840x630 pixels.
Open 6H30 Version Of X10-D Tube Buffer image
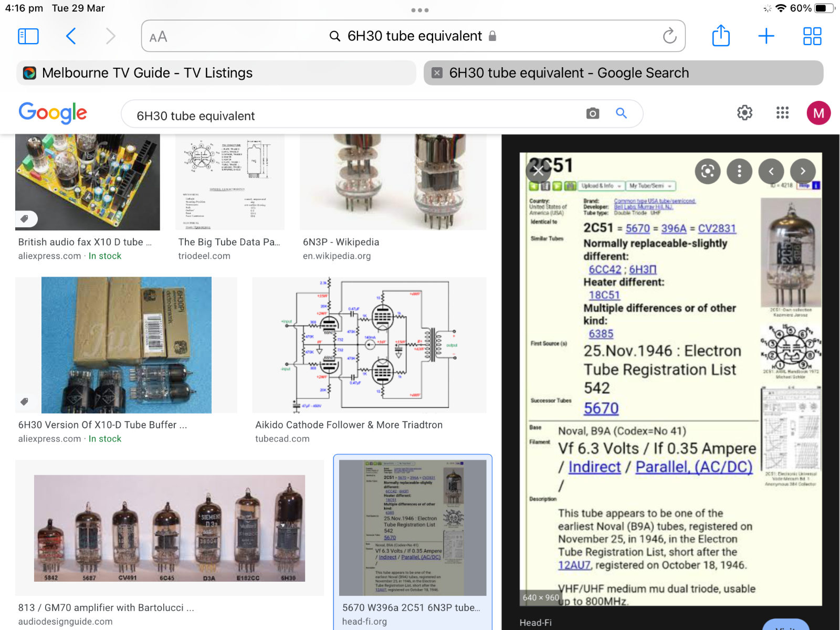click(x=126, y=345)
